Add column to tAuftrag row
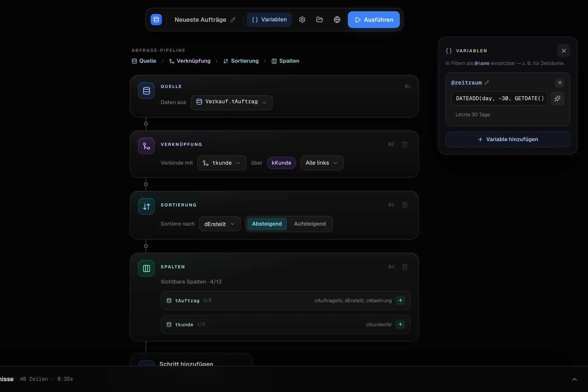 pyautogui.click(x=400, y=301)
